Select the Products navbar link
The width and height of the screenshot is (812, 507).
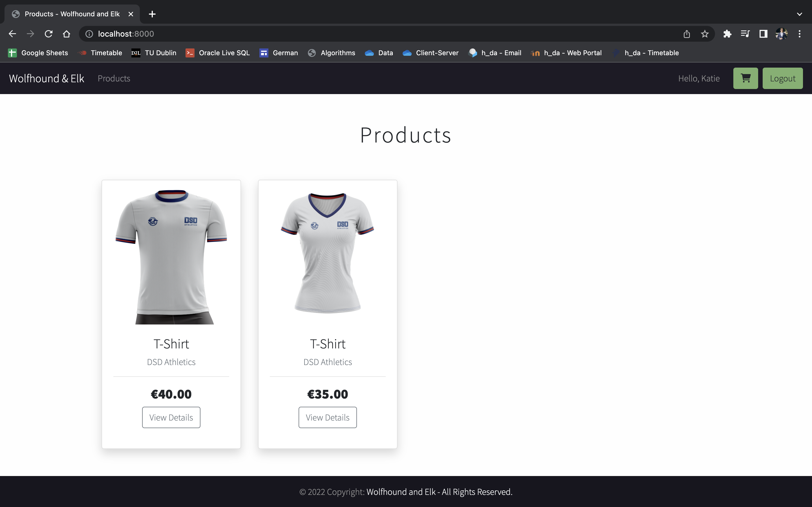pos(114,79)
